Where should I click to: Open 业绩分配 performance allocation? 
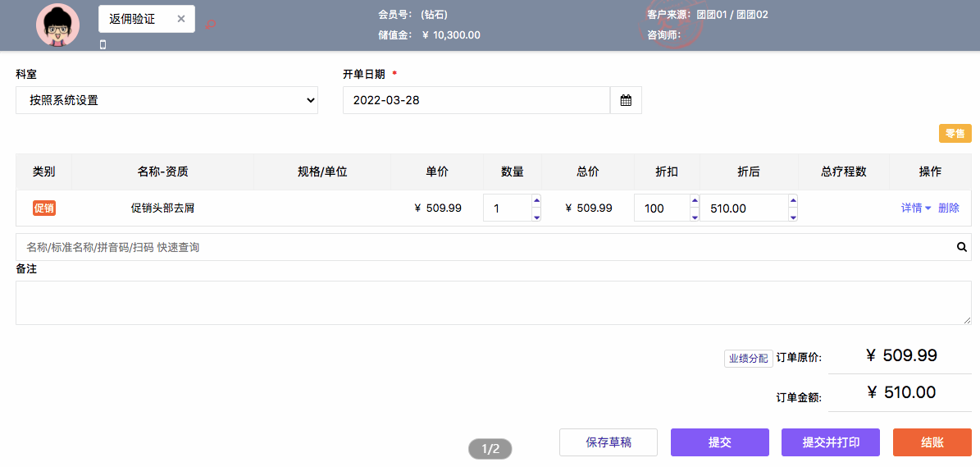point(749,358)
